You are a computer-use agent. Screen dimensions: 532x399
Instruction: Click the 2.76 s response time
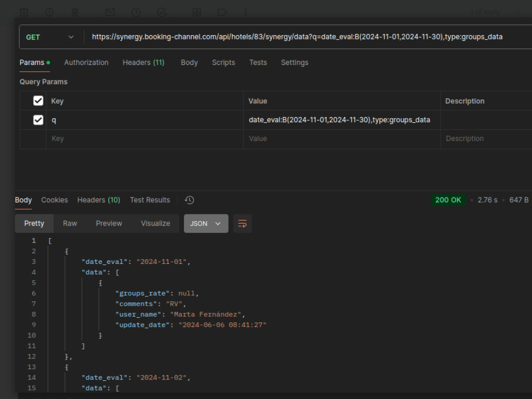(x=487, y=200)
